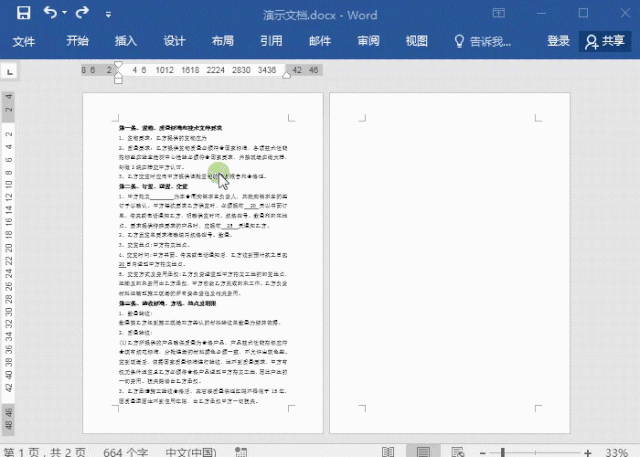This screenshot has height=457, width=640.
Task: Switch to the 引用 tab
Action: click(x=271, y=41)
